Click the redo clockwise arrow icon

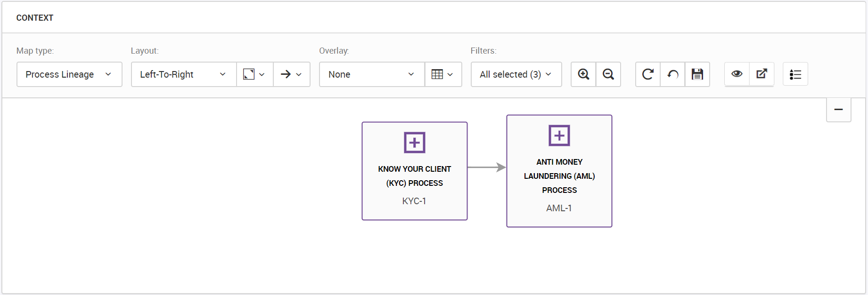click(x=648, y=74)
